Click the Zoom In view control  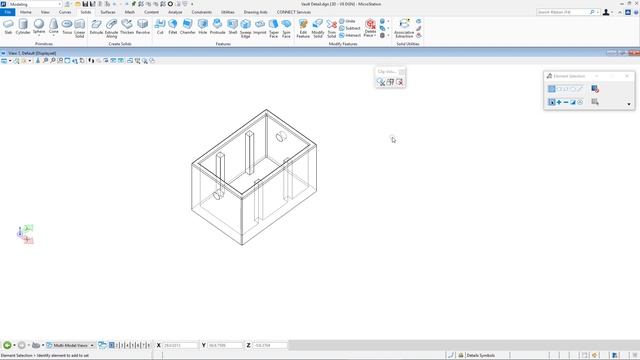[x=45, y=61]
